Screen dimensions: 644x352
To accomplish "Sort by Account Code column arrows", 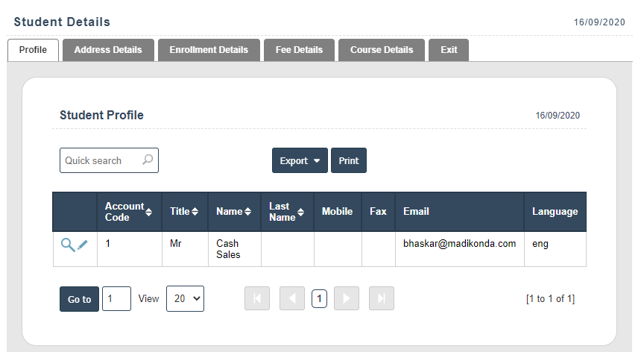I will [x=149, y=212].
